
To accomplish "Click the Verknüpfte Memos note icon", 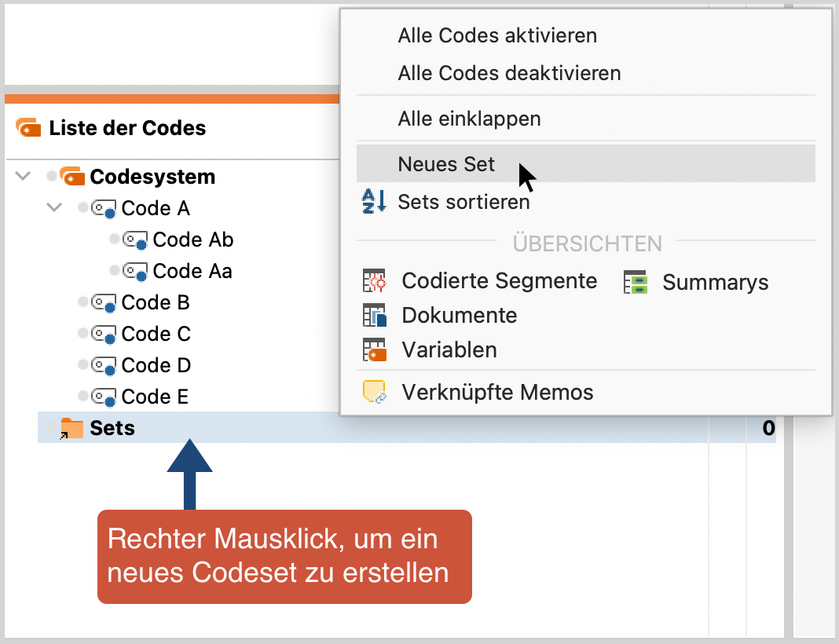I will coord(374,392).
